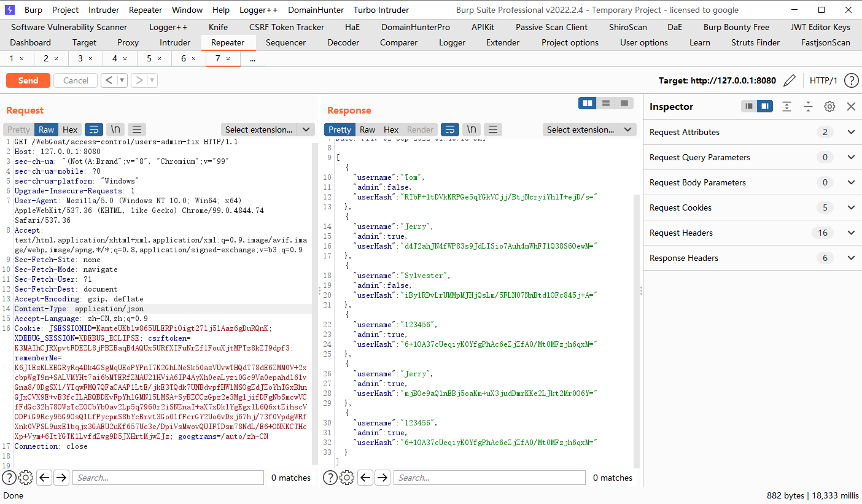Collapse all Inspector sections icon

(808, 106)
